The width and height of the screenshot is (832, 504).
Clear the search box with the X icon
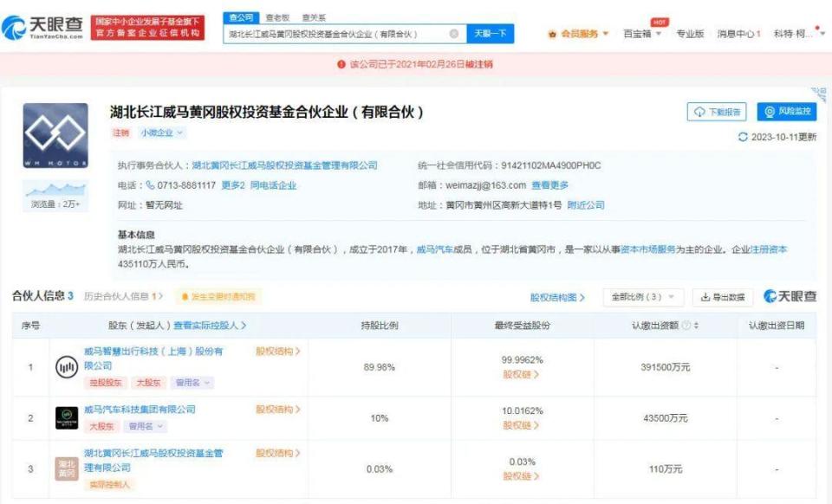[453, 34]
